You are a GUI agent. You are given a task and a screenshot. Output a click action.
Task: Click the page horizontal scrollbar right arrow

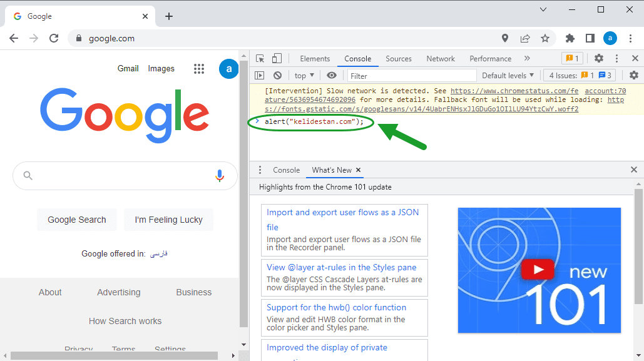233,355
